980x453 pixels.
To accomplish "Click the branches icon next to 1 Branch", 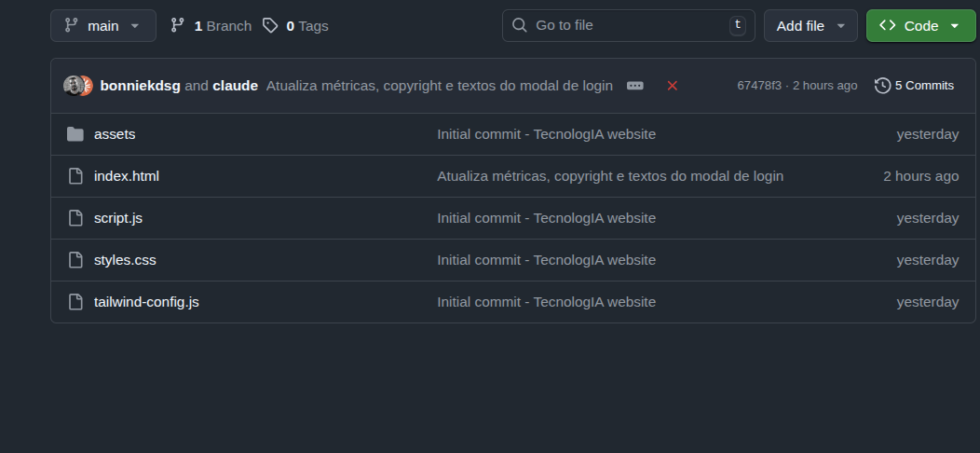I will (178, 26).
